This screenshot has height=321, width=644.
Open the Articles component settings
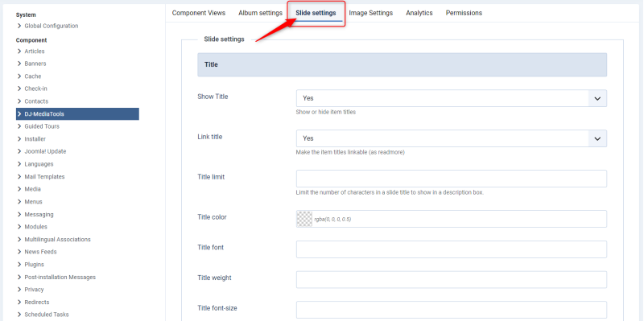tap(35, 51)
